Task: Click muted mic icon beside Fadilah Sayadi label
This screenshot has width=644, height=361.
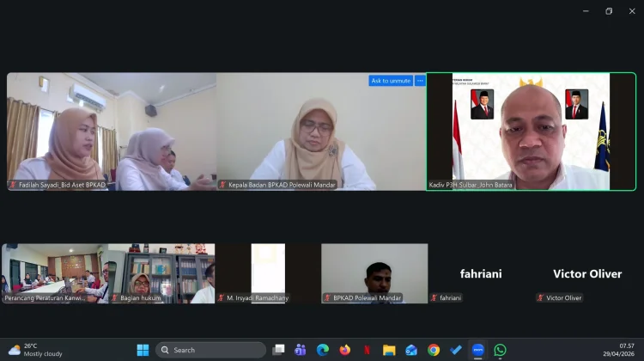Action: tap(13, 185)
